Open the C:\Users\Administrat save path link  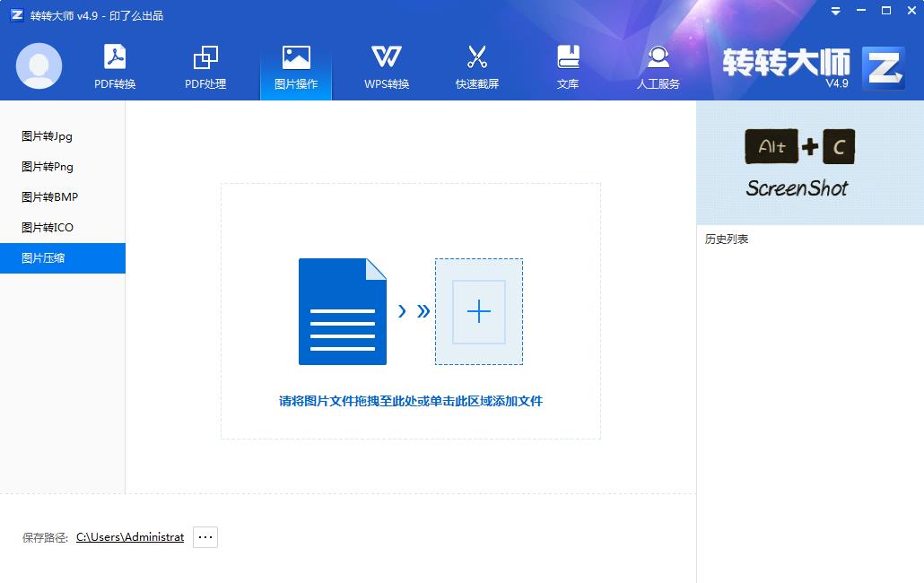pyautogui.click(x=130, y=536)
